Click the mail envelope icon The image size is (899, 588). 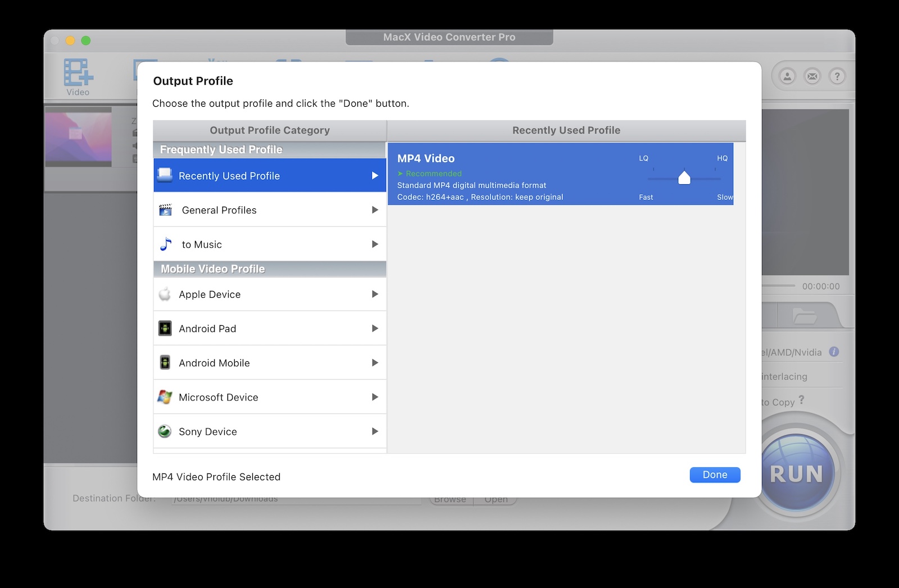pos(812,76)
